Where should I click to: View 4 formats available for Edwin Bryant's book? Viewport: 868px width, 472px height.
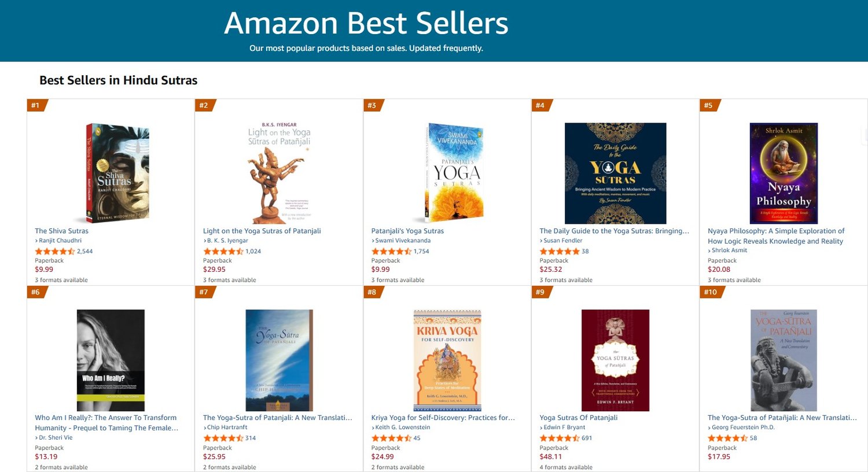tap(565, 467)
